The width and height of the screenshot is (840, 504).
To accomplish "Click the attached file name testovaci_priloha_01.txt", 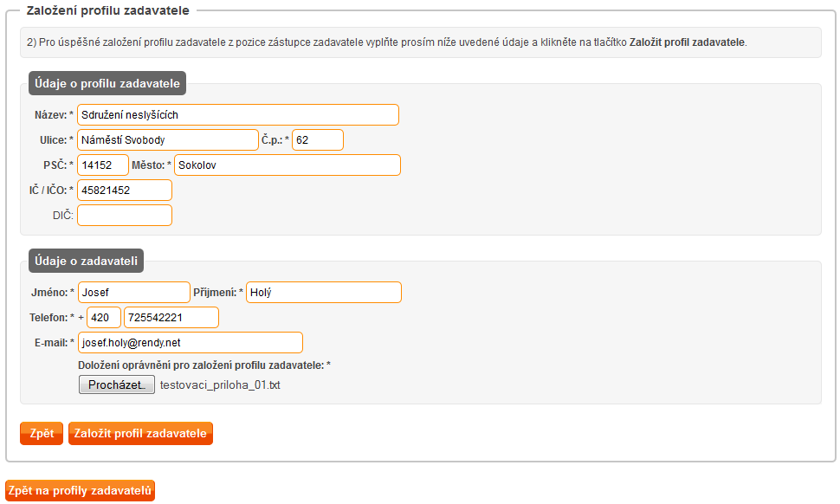I will [x=220, y=385].
